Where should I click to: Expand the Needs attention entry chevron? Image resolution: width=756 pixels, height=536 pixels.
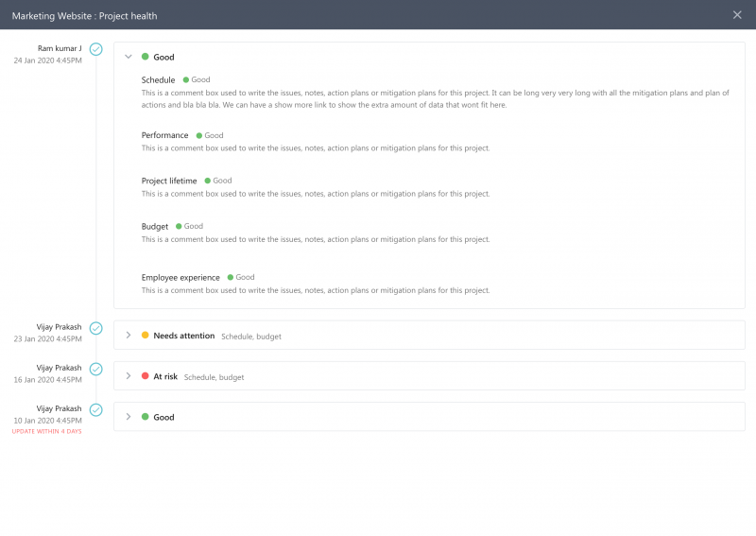pyautogui.click(x=129, y=335)
